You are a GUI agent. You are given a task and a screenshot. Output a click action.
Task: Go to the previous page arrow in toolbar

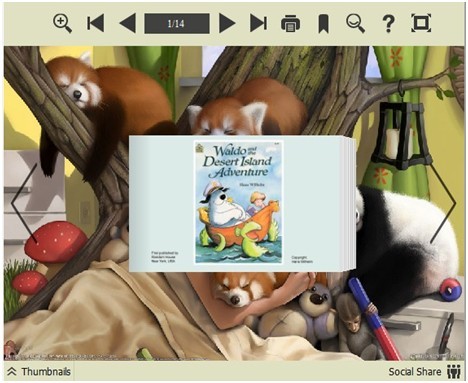pyautogui.click(x=127, y=23)
